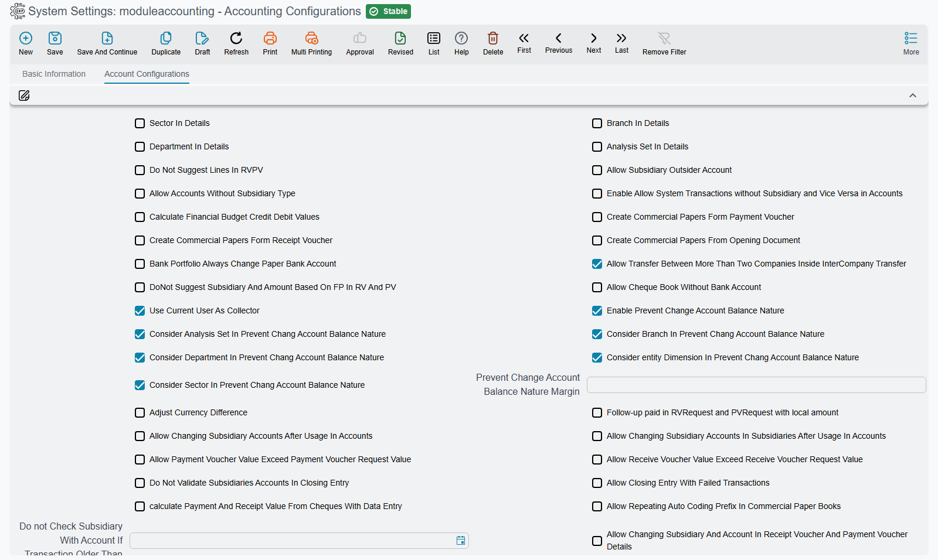This screenshot has width=938, height=560.
Task: Click the Approval toolbar icon
Action: (x=360, y=38)
